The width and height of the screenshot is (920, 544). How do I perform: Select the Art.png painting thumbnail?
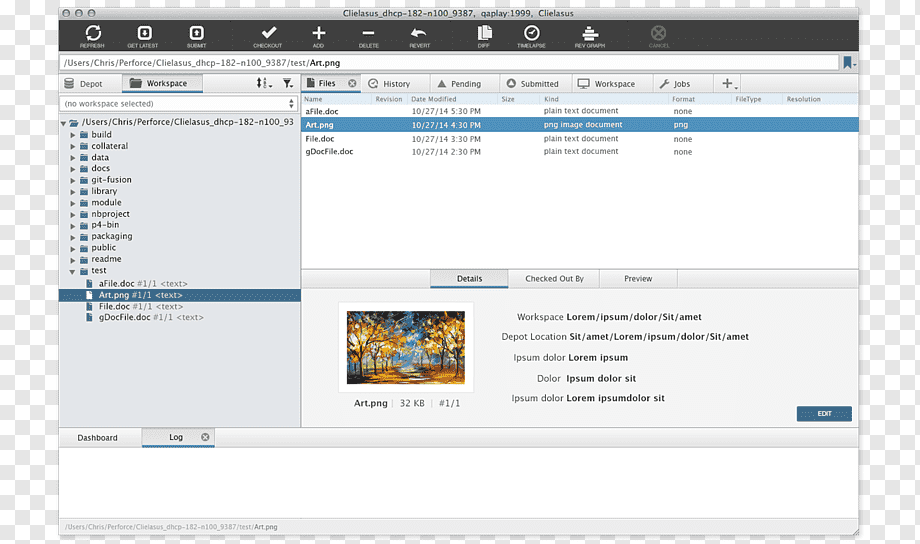point(405,347)
